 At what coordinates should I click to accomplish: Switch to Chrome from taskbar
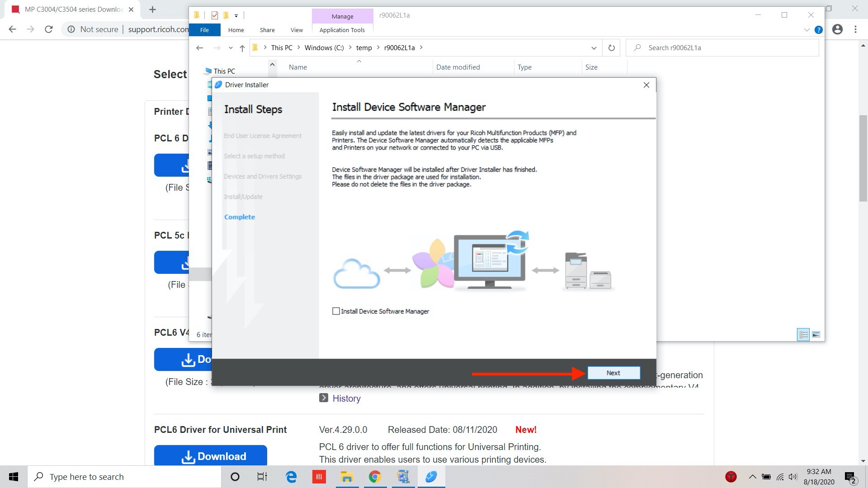click(x=375, y=477)
